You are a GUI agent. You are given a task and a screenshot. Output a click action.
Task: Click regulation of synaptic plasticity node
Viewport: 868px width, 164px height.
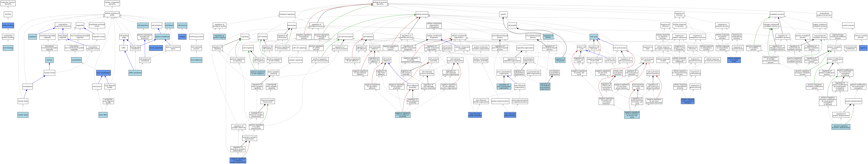click(239, 127)
